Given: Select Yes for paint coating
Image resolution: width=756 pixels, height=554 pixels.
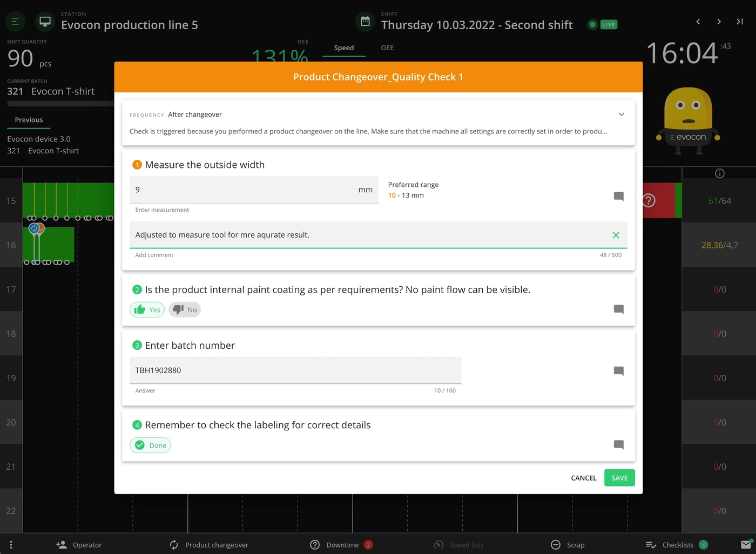Looking at the screenshot, I should point(147,309).
